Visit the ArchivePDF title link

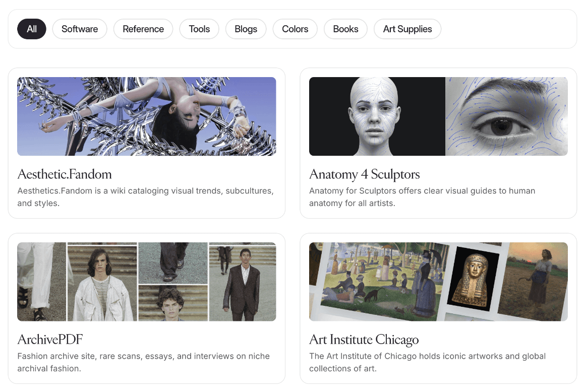click(50, 340)
